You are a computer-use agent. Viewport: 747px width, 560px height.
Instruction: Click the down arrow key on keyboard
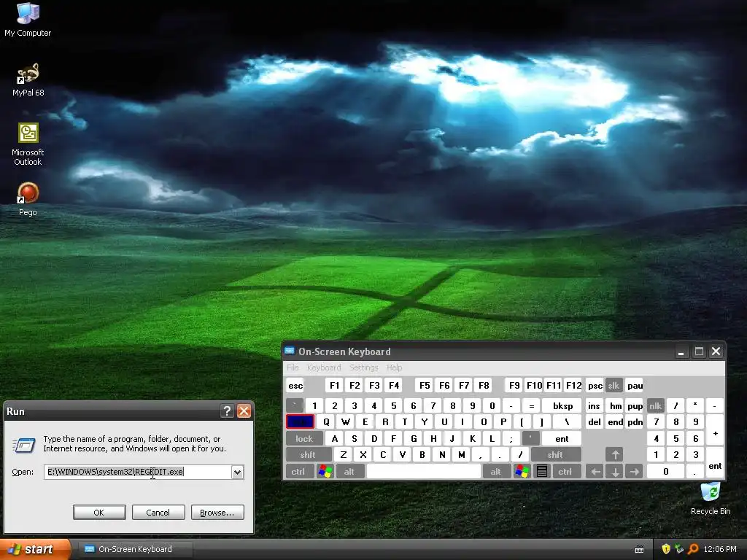(x=615, y=472)
